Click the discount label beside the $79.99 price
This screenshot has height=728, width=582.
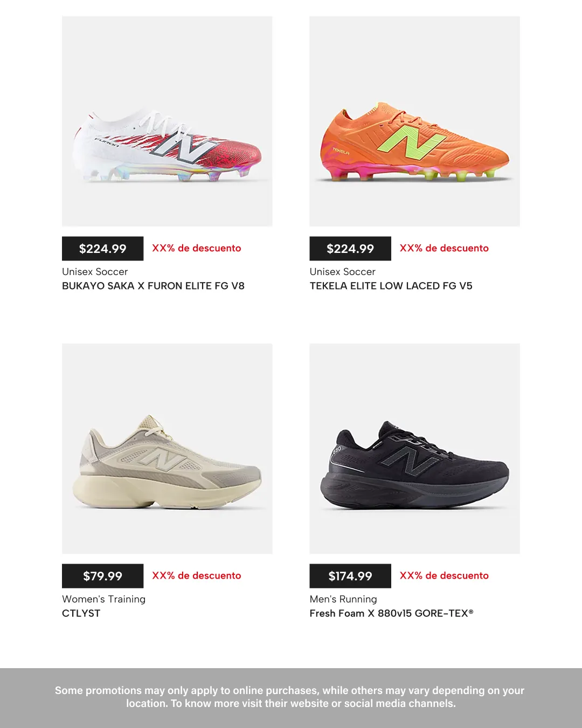click(x=197, y=575)
